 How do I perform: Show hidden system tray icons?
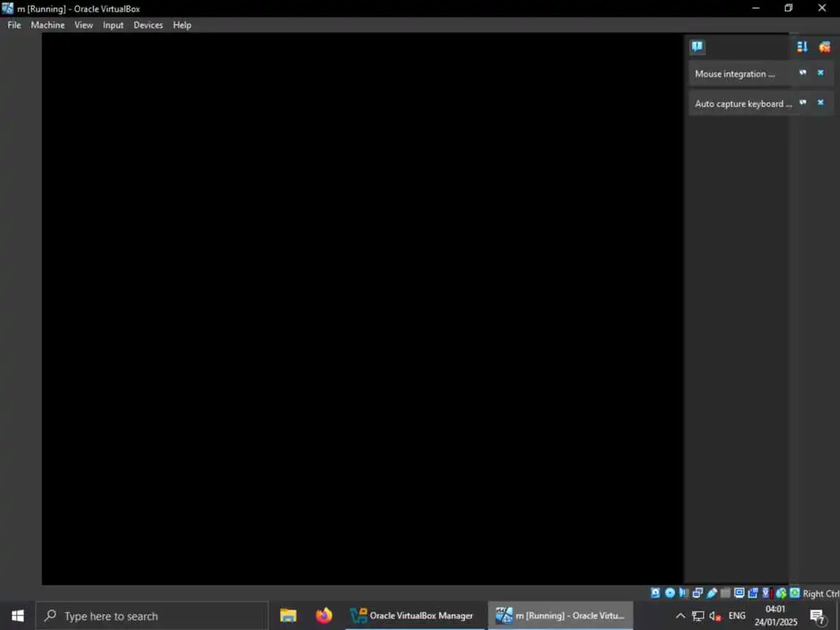pos(680,616)
